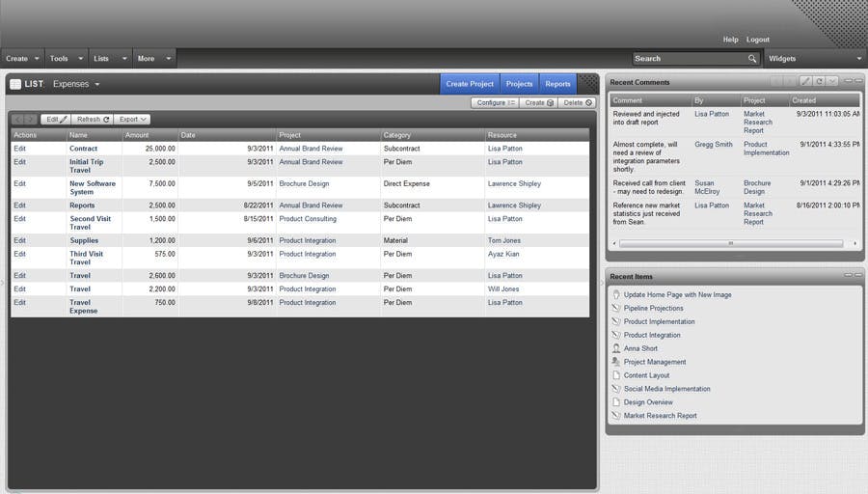
Task: Click the icon beside Product Implementation in Recent Items
Action: 616,321
